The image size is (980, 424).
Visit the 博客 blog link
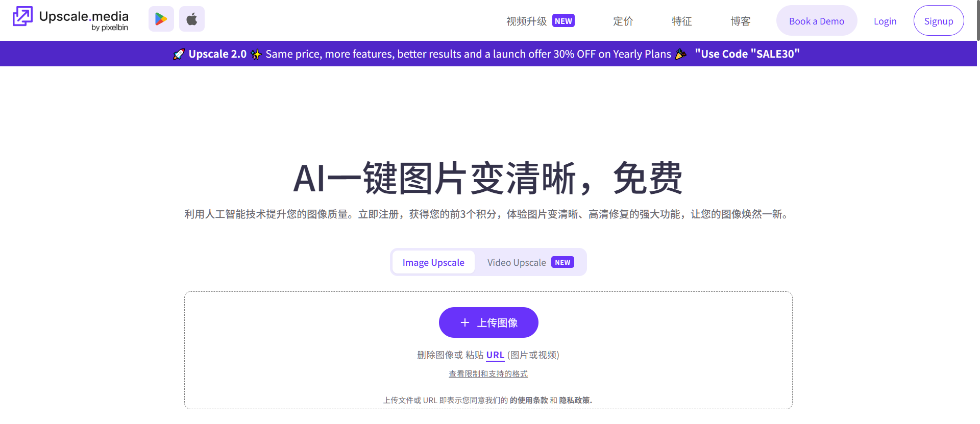tap(740, 21)
